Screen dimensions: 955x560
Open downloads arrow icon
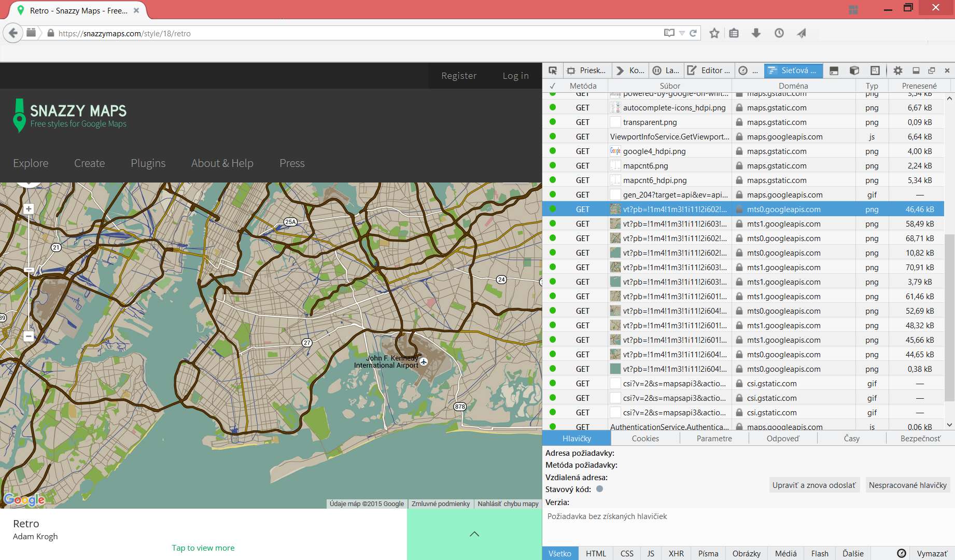pos(756,33)
